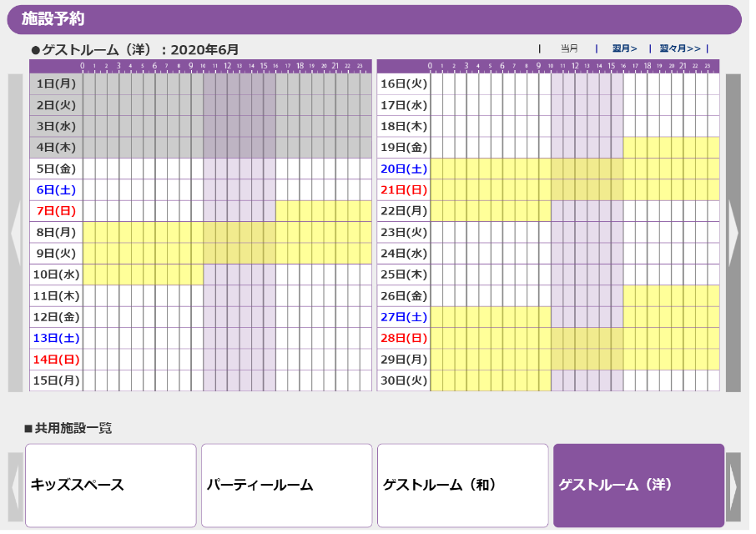
Task: Open the 7日(日) date row label
Action: click(x=56, y=211)
